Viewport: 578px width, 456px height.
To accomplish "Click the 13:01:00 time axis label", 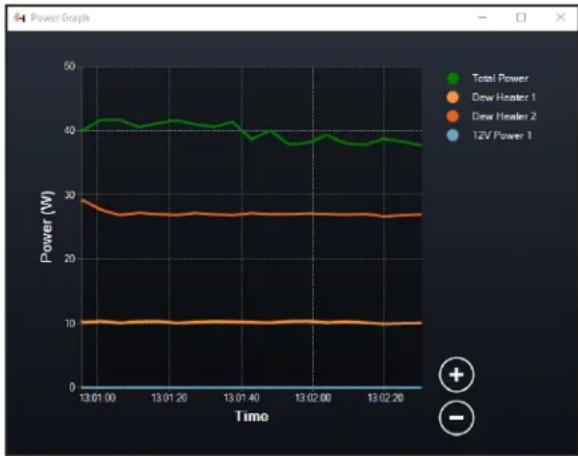I will (x=98, y=398).
